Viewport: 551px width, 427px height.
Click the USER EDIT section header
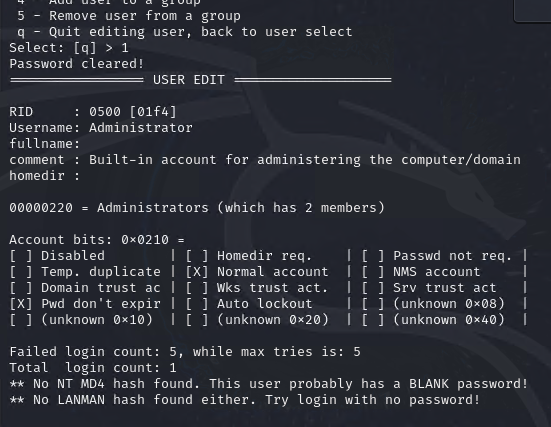pyautogui.click(x=189, y=80)
